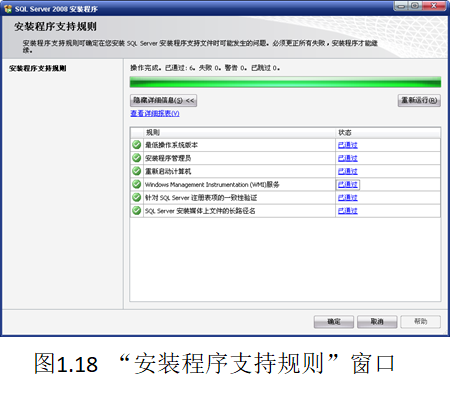Screen dimensions: 450x393
Task: Click green check icon for WMI 服务 rule
Action: click(136, 184)
